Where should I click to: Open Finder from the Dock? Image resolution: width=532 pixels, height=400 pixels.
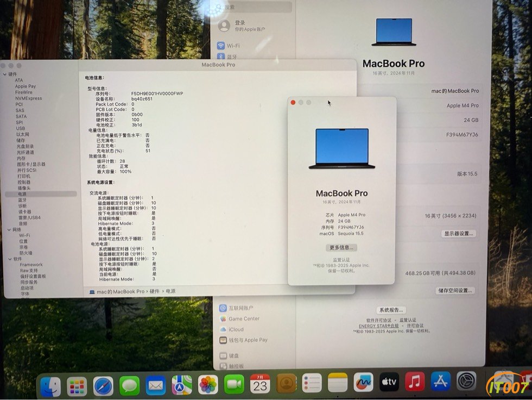pyautogui.click(x=50, y=386)
